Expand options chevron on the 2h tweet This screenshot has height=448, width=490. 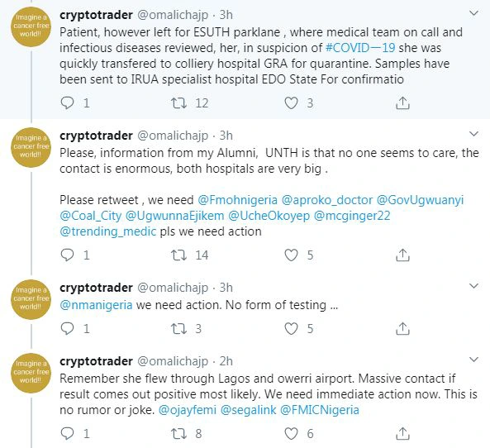pos(474,360)
